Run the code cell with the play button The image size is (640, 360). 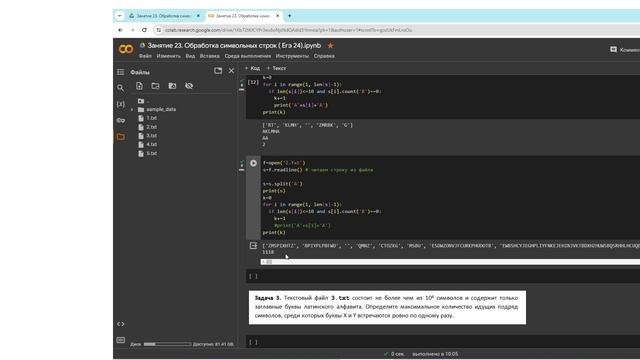[253, 163]
